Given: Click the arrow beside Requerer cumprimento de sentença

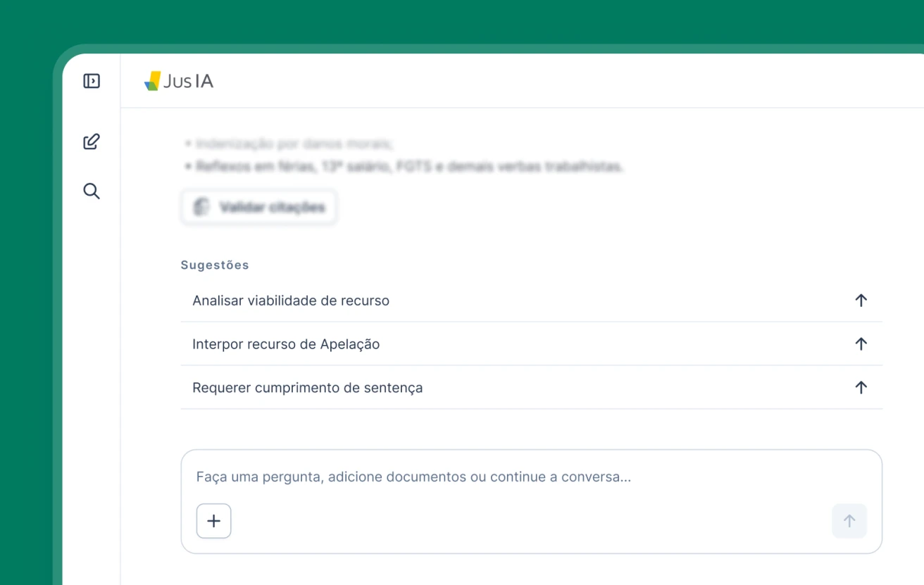Looking at the screenshot, I should tap(861, 388).
